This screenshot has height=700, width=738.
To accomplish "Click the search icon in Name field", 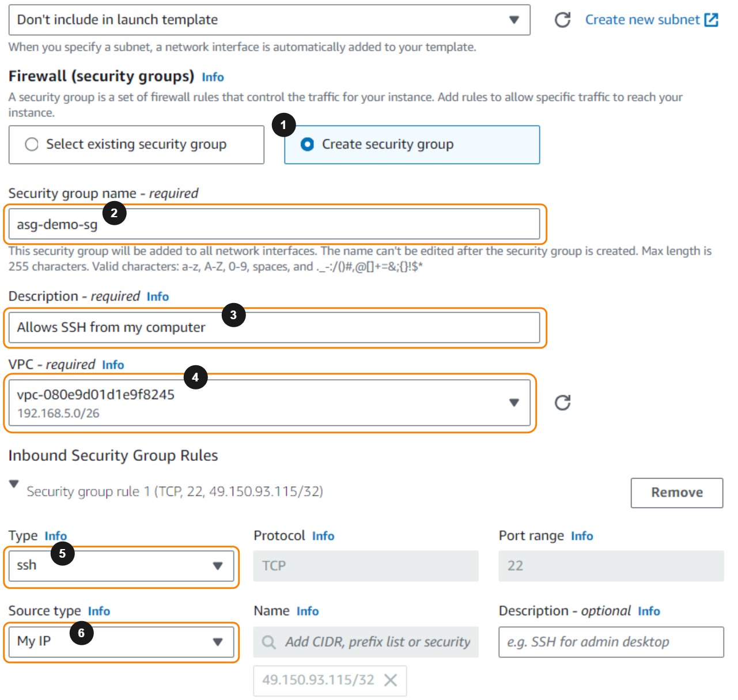I will [x=268, y=642].
